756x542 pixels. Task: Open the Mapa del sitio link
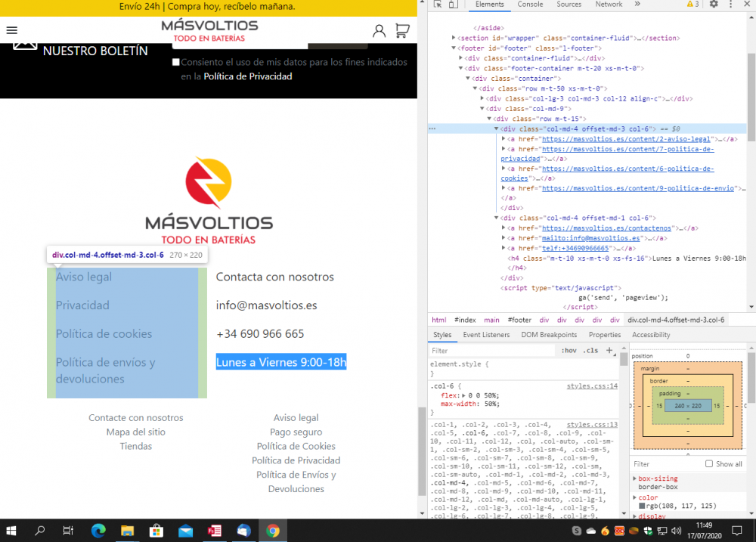tap(136, 432)
